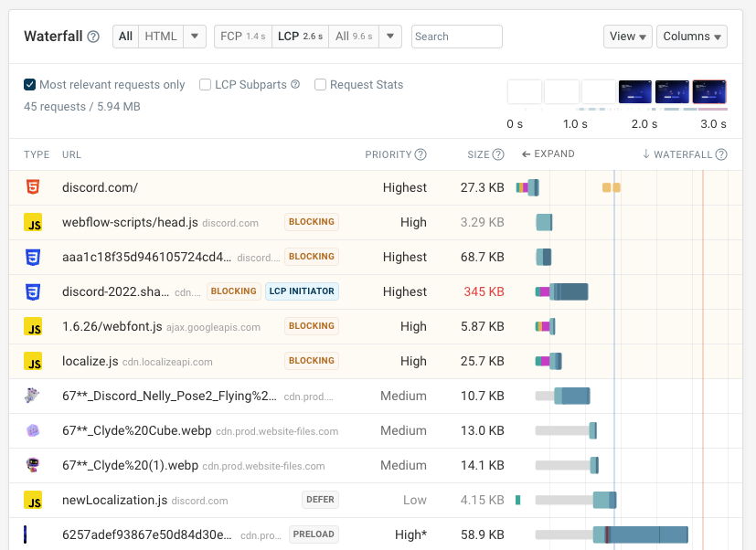Click the filmstrip thumbnail near 2.0 seconds
Screen dimensions: 756x550
click(x=634, y=91)
